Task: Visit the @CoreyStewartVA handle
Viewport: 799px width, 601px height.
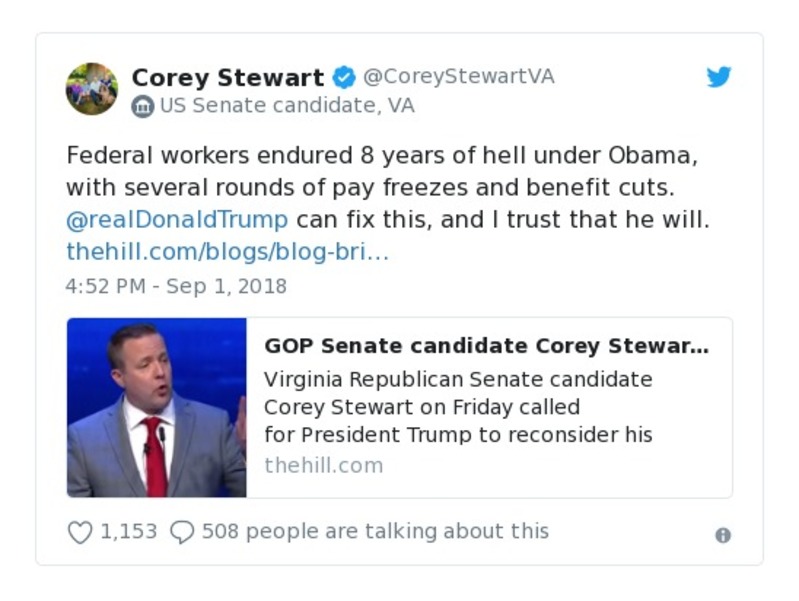Action: pyautogui.click(x=458, y=77)
